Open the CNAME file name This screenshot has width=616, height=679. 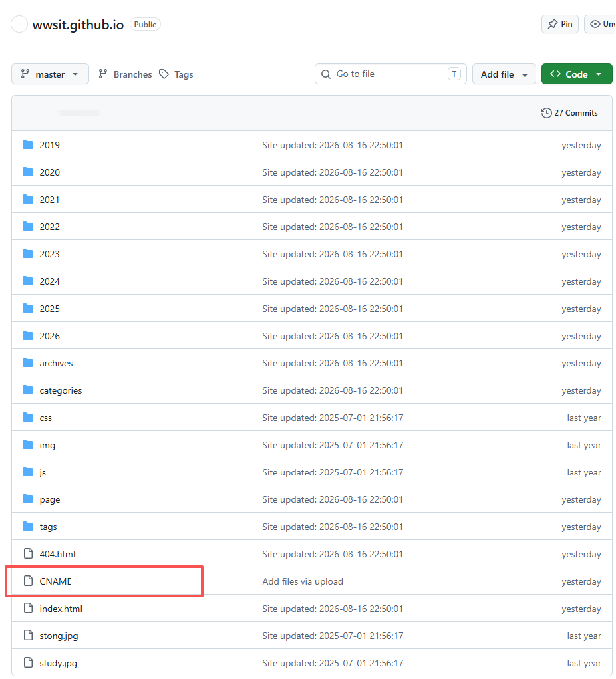coord(55,581)
